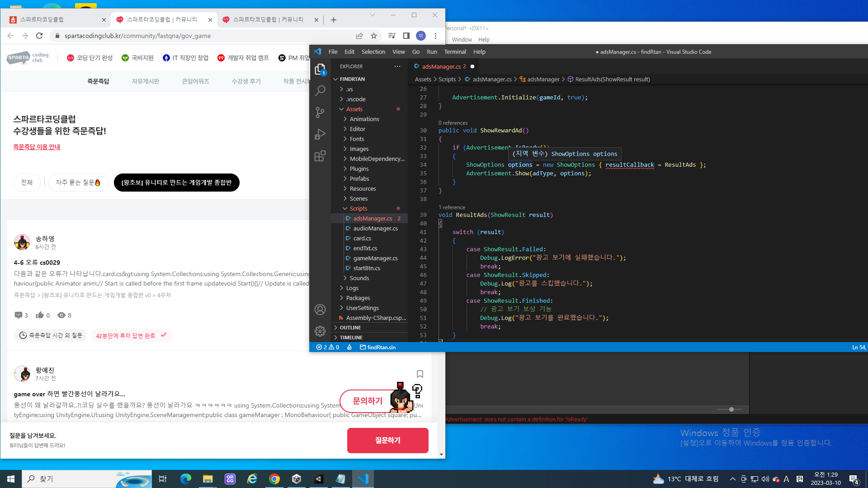Viewport: 868px width, 488px height.
Task: Open the Run menu in VS Code
Action: coord(432,52)
